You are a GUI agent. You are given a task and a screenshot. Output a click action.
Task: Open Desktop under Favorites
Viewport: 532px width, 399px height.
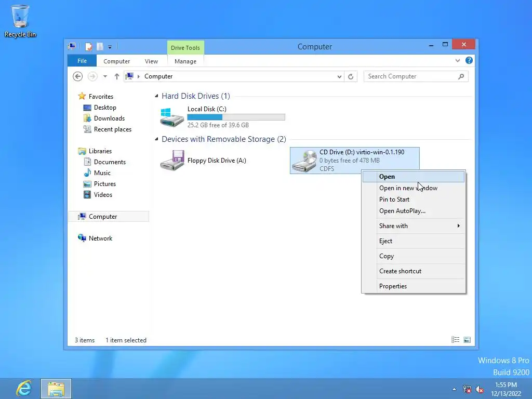(105, 108)
